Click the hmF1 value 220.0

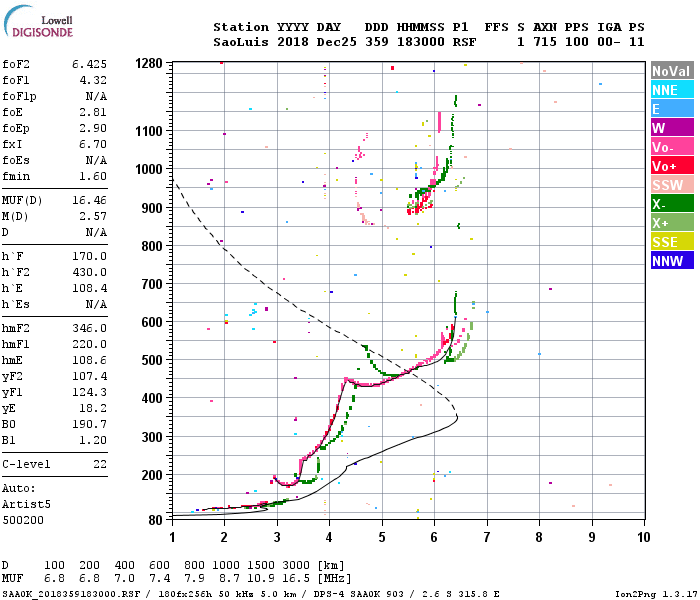pos(89,345)
